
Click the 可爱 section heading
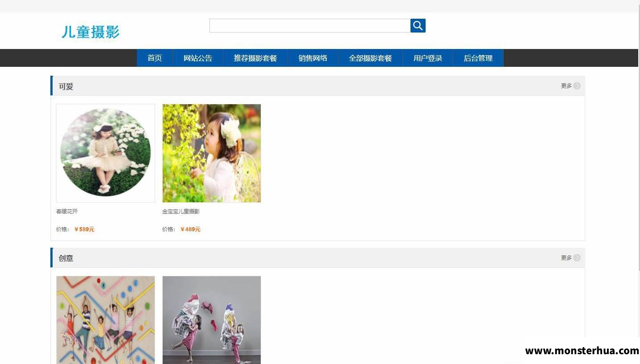click(x=66, y=86)
